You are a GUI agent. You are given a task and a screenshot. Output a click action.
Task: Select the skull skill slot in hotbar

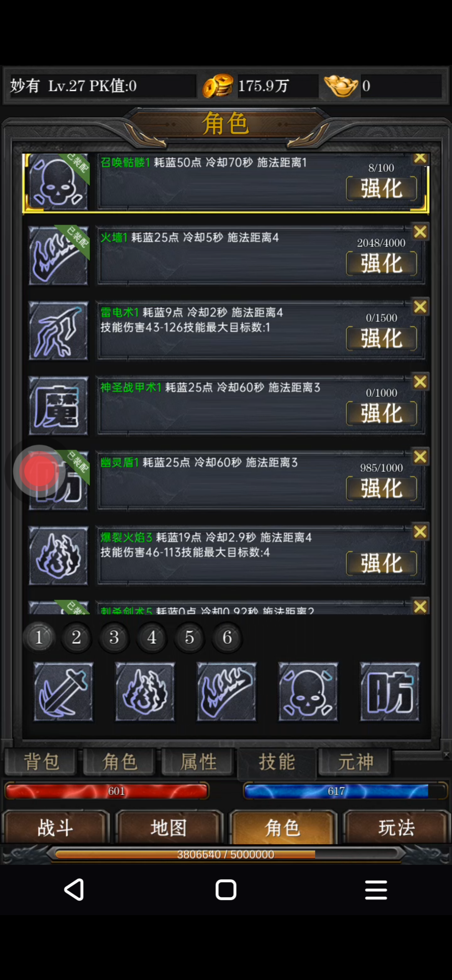pos(308,691)
